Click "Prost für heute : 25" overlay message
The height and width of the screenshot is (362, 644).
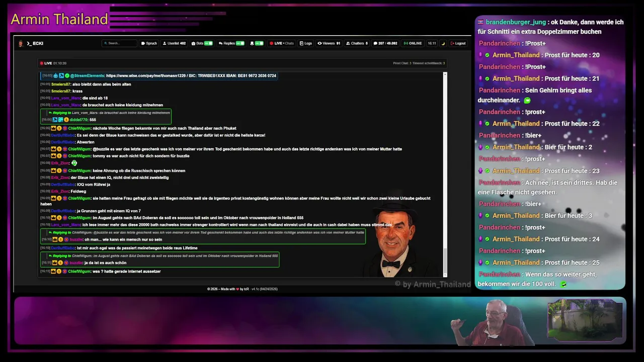572,262
